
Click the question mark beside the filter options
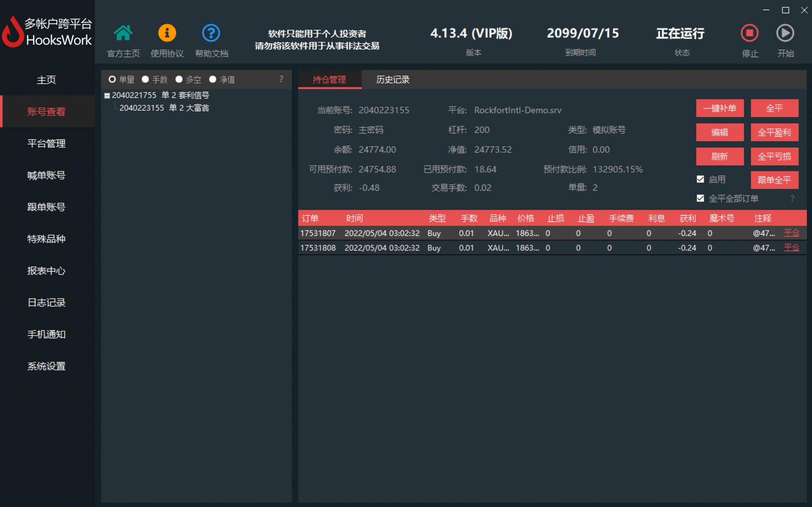coord(282,79)
